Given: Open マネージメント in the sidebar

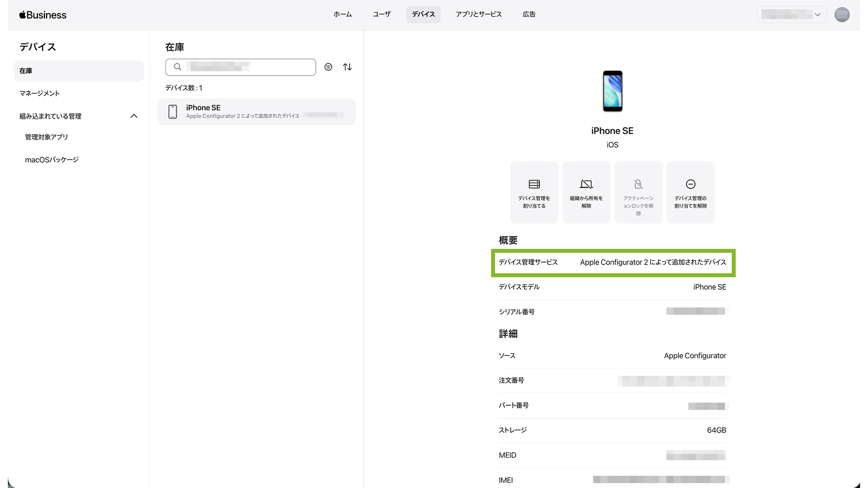Looking at the screenshot, I should 40,93.
